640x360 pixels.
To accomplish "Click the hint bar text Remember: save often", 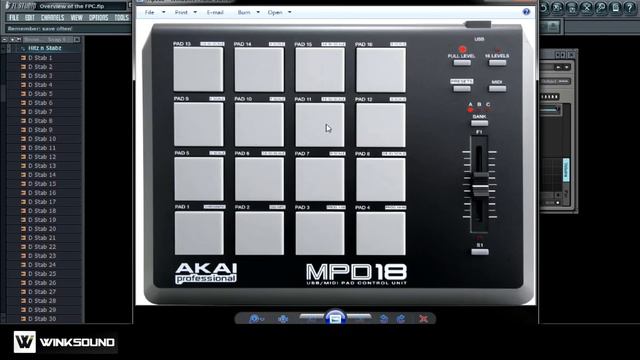I will click(40, 29).
